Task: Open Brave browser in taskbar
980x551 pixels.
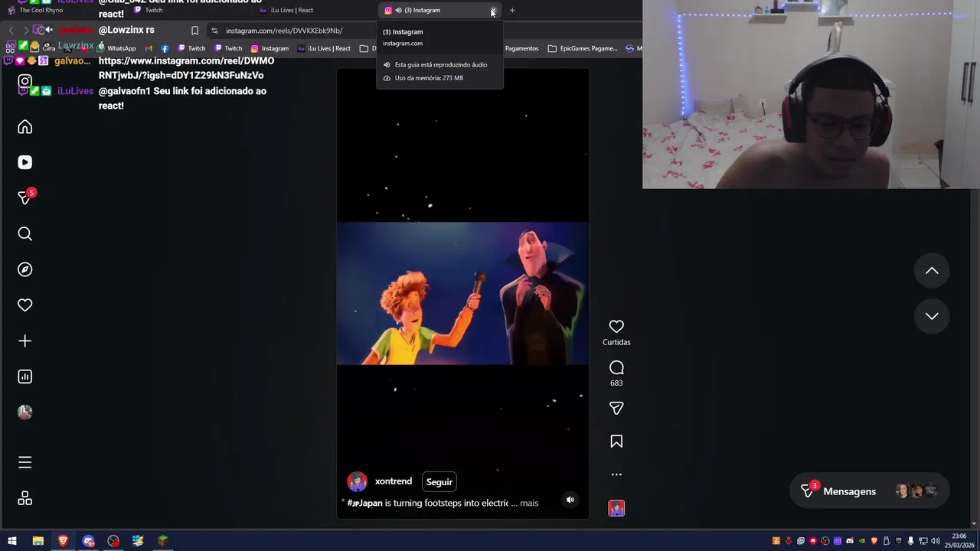Action: [63, 541]
